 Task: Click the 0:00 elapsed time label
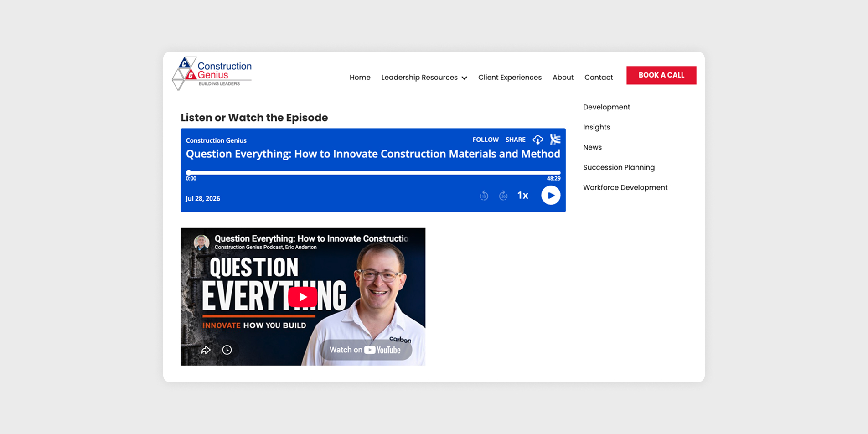[x=191, y=179]
